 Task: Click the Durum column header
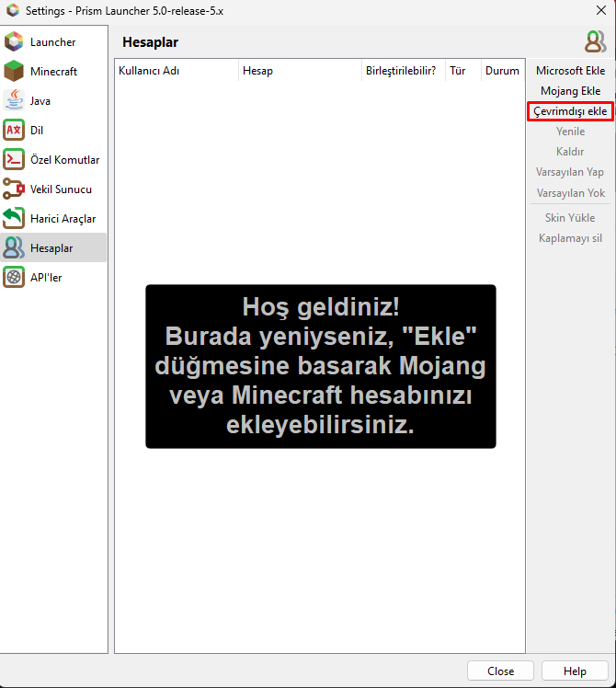click(503, 71)
